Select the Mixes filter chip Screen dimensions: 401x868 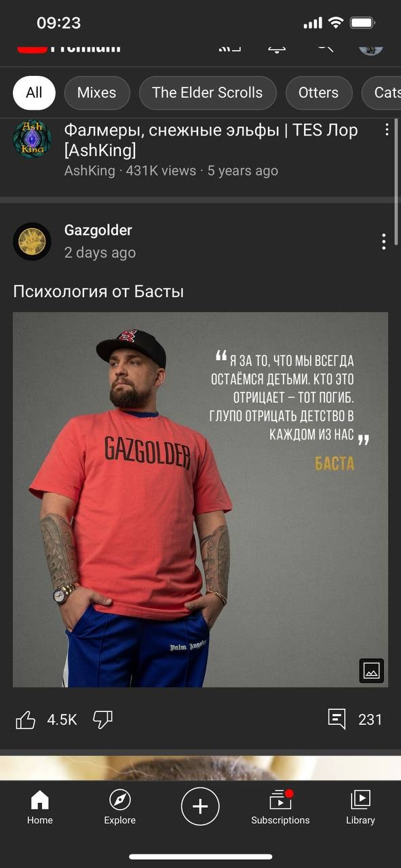96,93
